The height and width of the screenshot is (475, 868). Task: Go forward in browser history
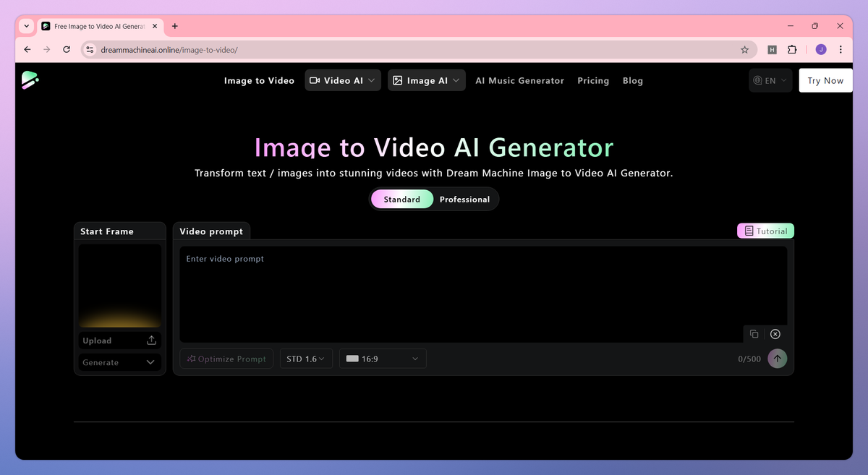[x=47, y=50]
